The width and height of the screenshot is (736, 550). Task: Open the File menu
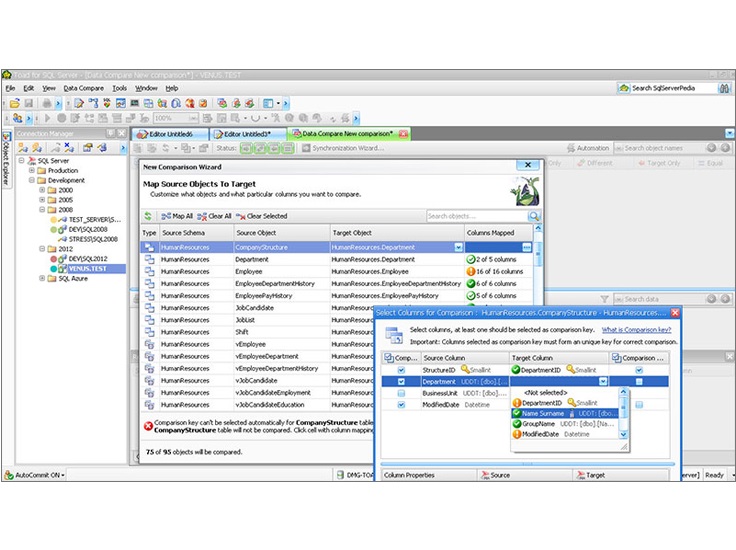tap(10, 88)
